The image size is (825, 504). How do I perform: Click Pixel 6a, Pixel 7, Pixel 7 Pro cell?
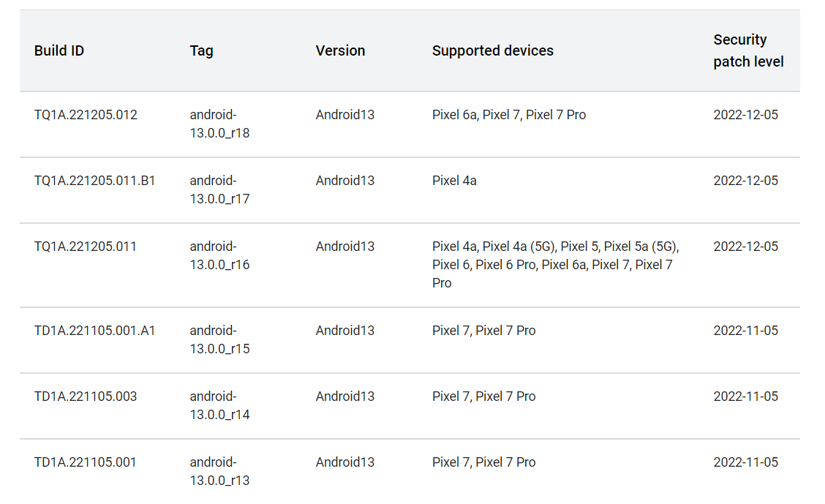click(509, 115)
